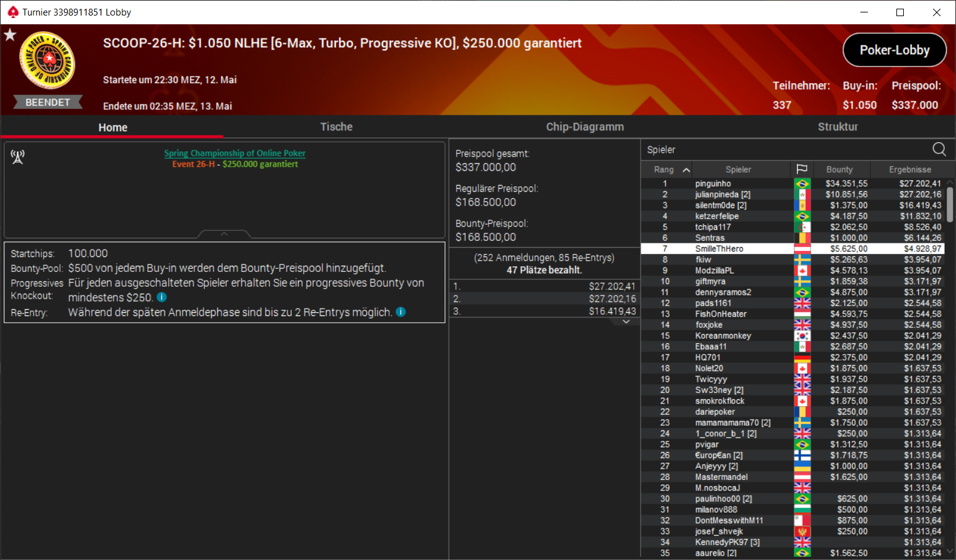Select player row ketzerfelipe
The image size is (956, 560).
(x=792, y=216)
